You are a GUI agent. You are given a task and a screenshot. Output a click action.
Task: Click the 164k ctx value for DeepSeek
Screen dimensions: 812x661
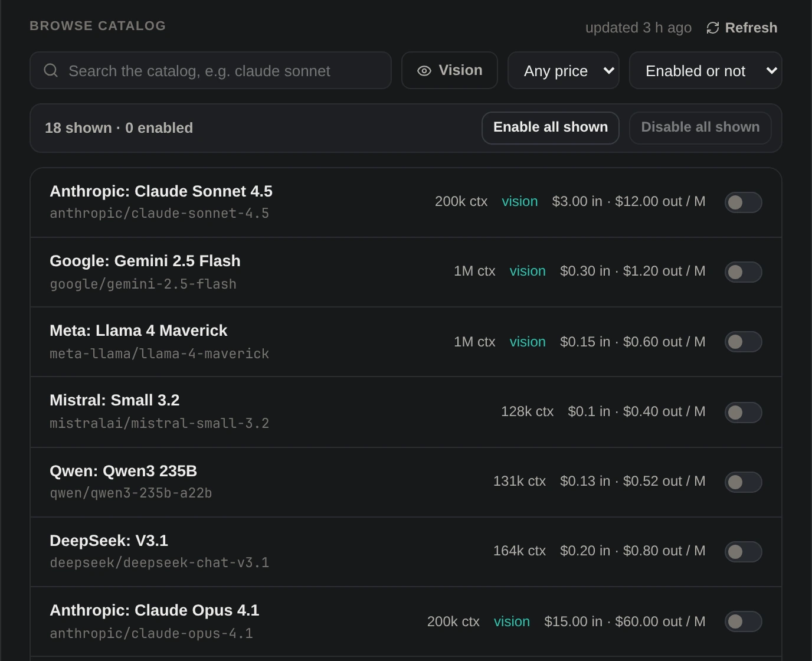(x=519, y=551)
